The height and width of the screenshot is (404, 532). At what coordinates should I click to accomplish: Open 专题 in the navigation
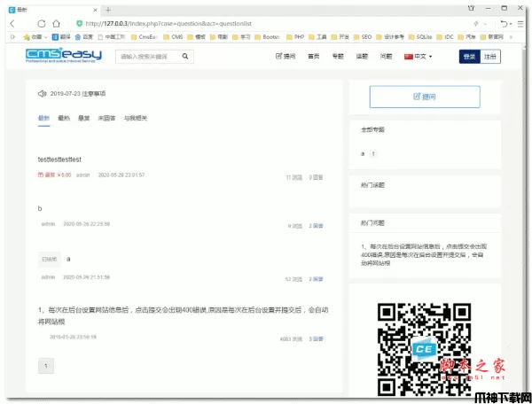[338, 57]
